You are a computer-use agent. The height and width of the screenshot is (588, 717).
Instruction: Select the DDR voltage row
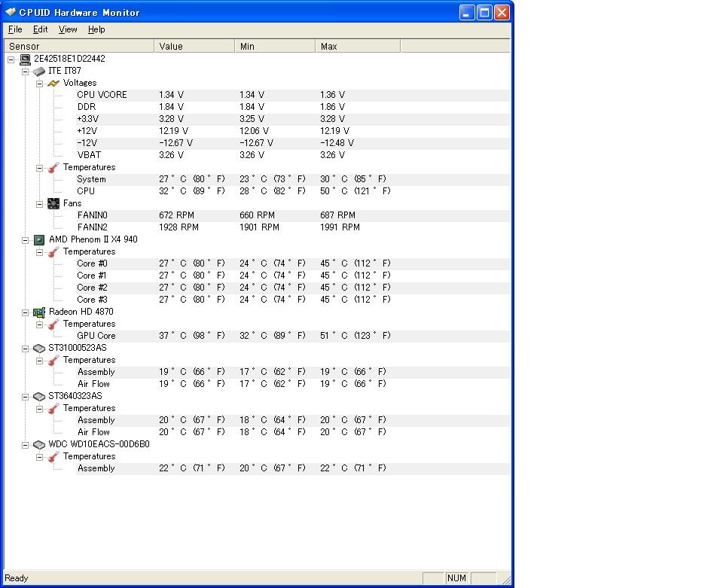[293, 107]
